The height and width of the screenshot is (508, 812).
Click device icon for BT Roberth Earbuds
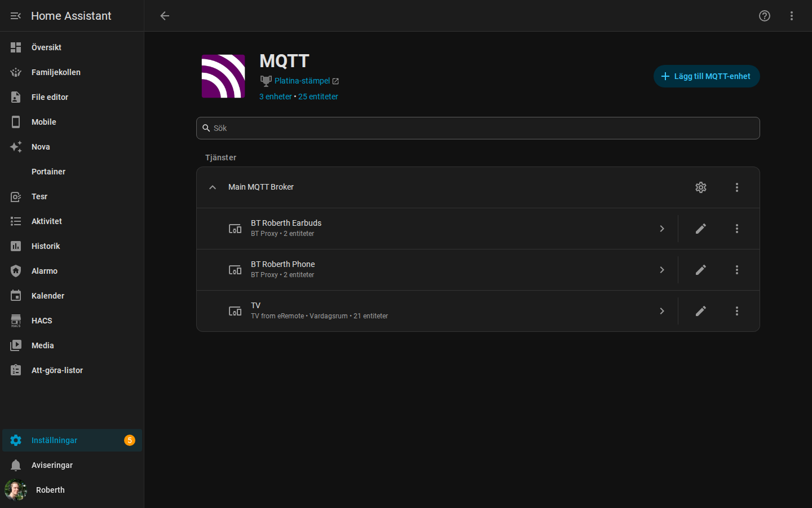235,229
